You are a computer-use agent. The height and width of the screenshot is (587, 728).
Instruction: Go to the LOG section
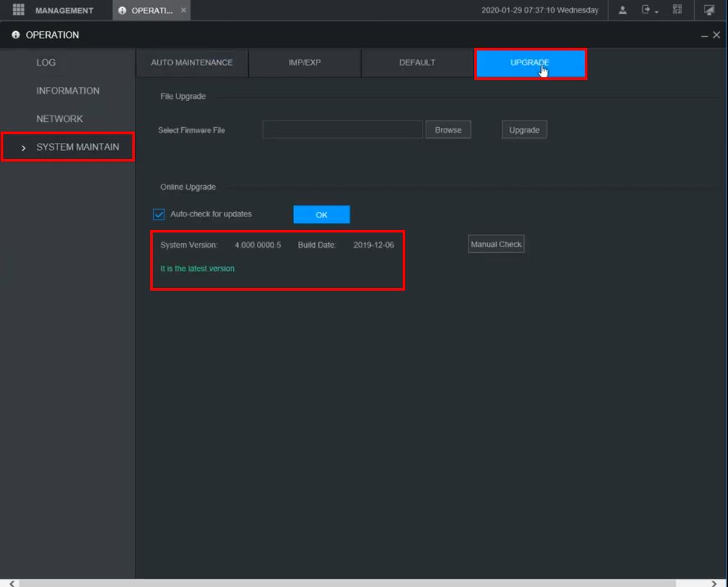46,63
